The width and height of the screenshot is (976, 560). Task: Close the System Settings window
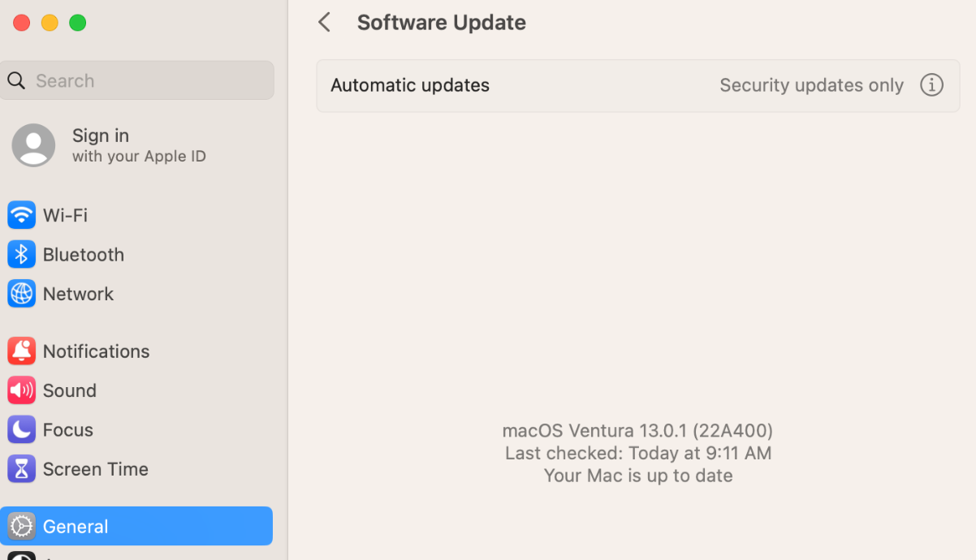(22, 23)
